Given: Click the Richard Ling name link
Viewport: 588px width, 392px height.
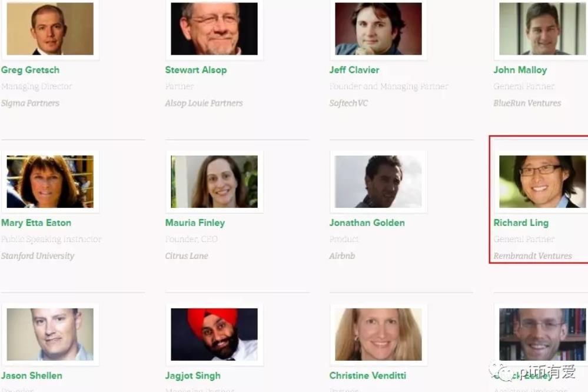Looking at the screenshot, I should 521,223.
